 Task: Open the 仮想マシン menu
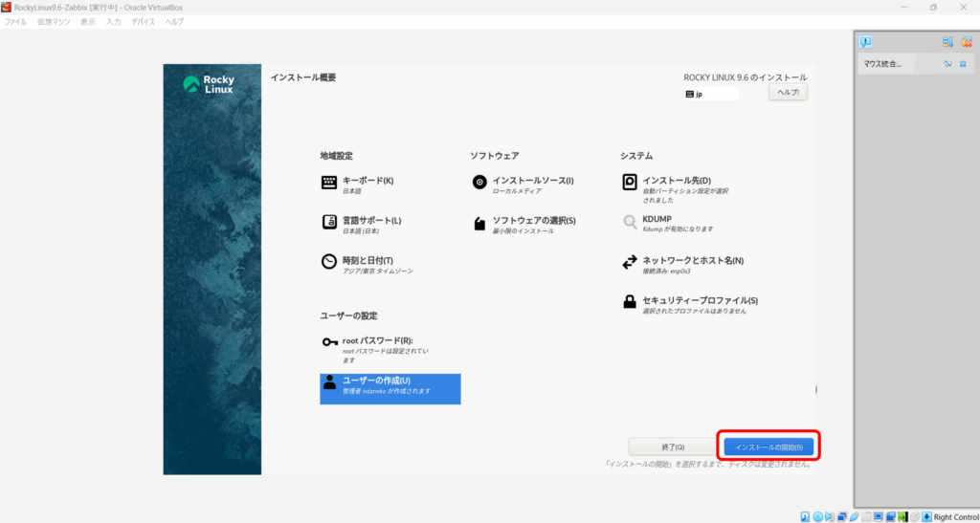(x=54, y=22)
